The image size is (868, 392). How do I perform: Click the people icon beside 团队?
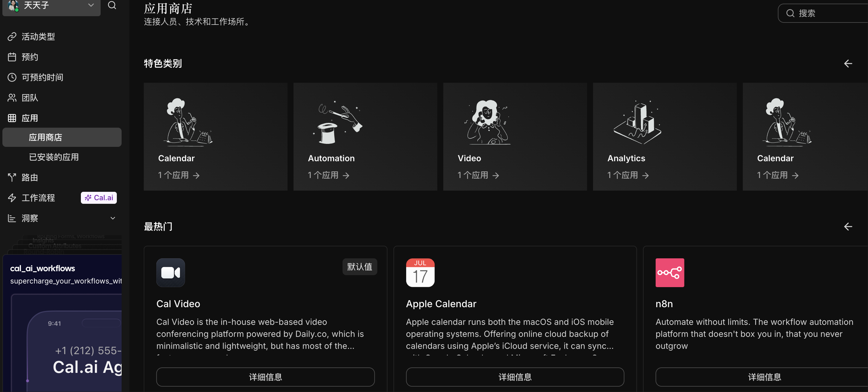click(x=12, y=98)
